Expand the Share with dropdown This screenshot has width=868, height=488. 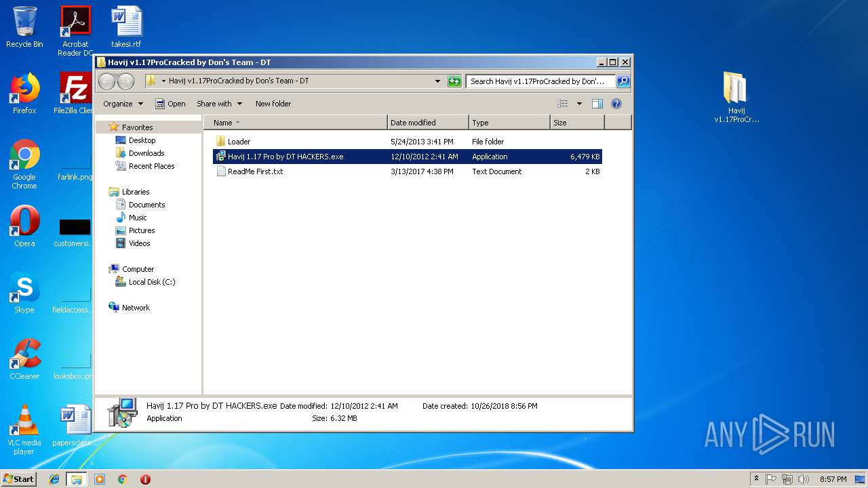pos(220,104)
